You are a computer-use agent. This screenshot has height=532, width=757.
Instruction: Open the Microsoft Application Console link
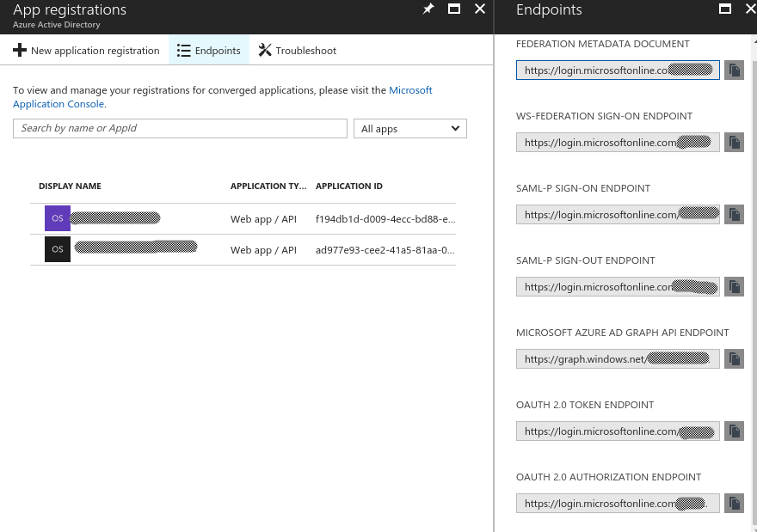tap(223, 97)
